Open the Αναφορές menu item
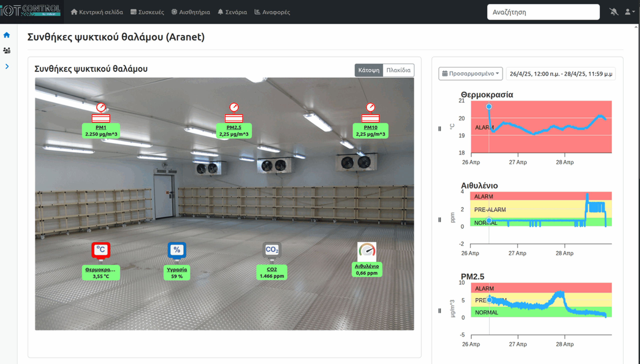The width and height of the screenshot is (640, 364). (272, 12)
